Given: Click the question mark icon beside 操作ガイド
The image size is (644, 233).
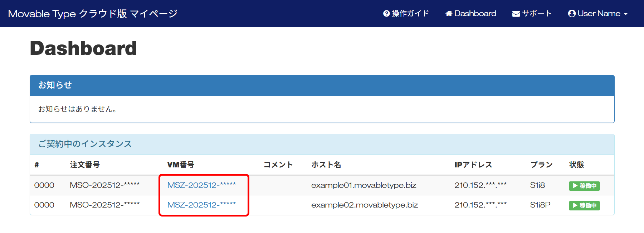Looking at the screenshot, I should [386, 14].
